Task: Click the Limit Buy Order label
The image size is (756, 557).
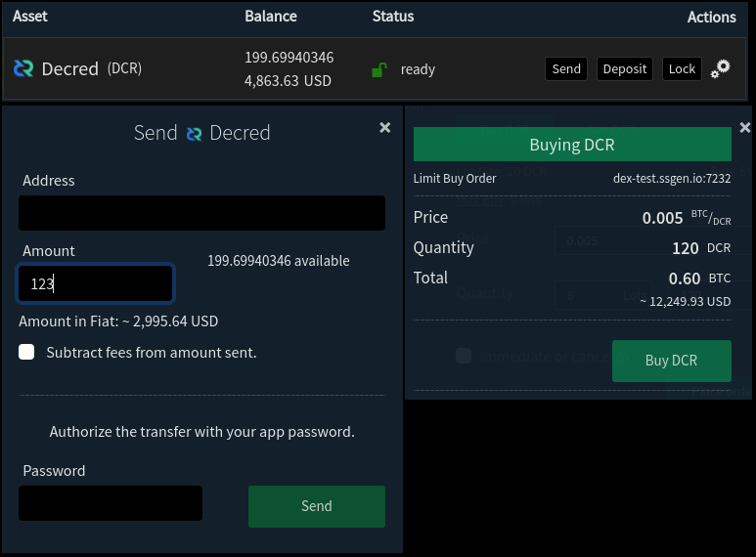Action: [x=455, y=178]
